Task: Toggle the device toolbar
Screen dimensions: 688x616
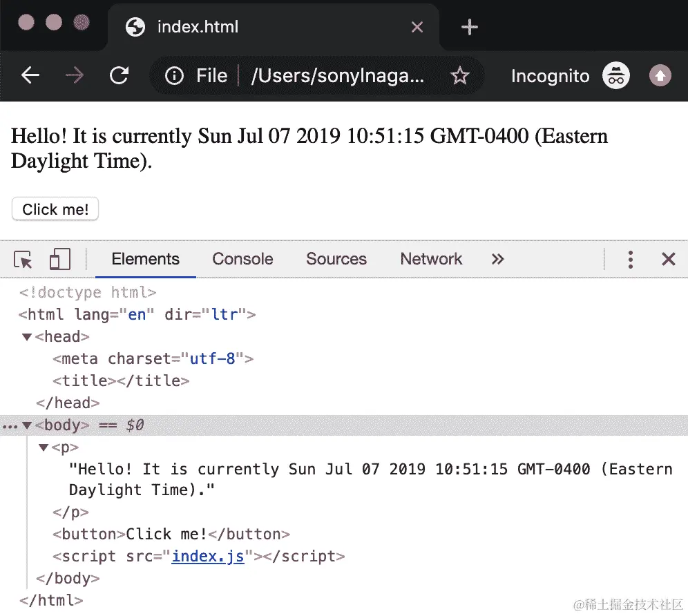Action: click(x=60, y=259)
